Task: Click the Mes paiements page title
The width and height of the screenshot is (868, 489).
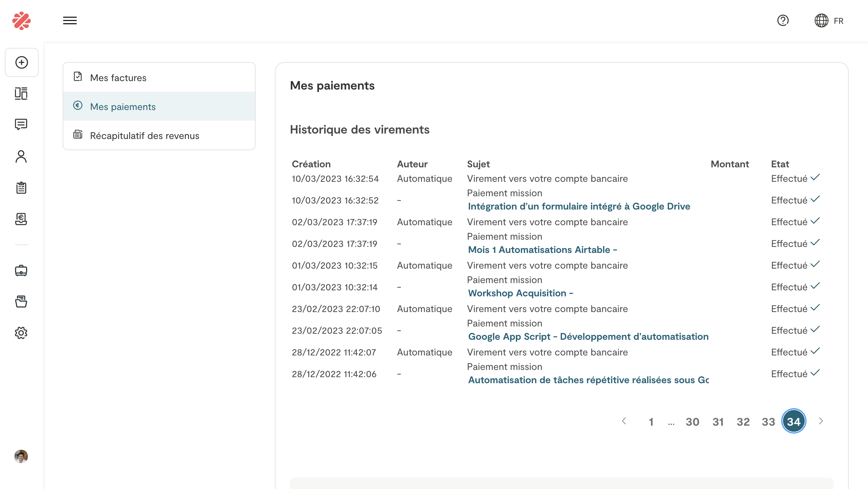Action: 332,86
